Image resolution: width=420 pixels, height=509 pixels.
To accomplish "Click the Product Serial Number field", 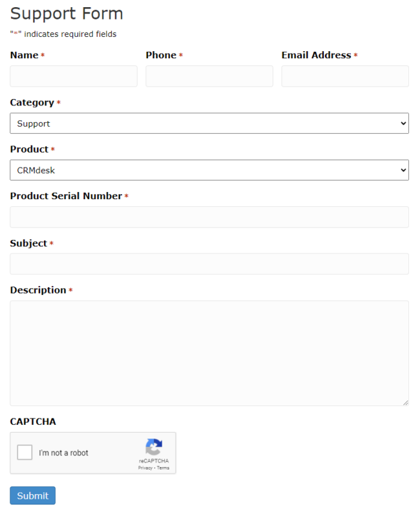I will point(209,217).
